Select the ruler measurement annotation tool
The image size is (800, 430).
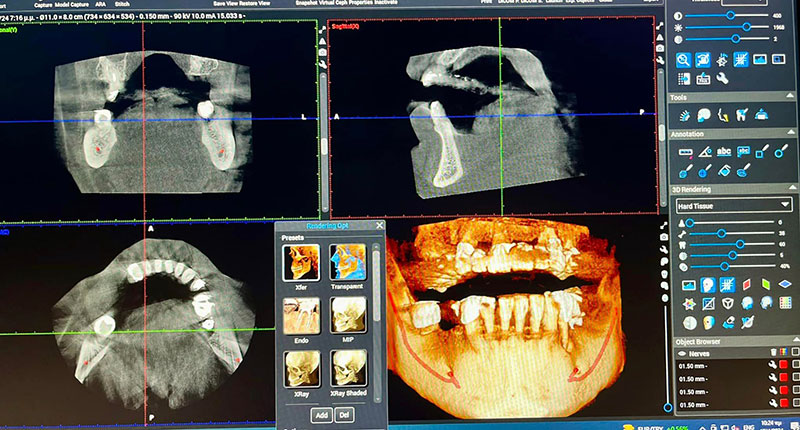686,152
